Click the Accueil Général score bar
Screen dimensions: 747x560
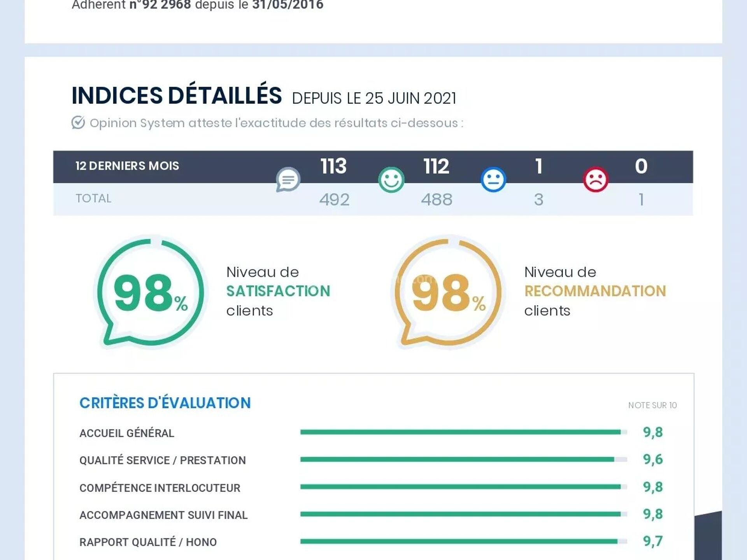pyautogui.click(x=463, y=432)
